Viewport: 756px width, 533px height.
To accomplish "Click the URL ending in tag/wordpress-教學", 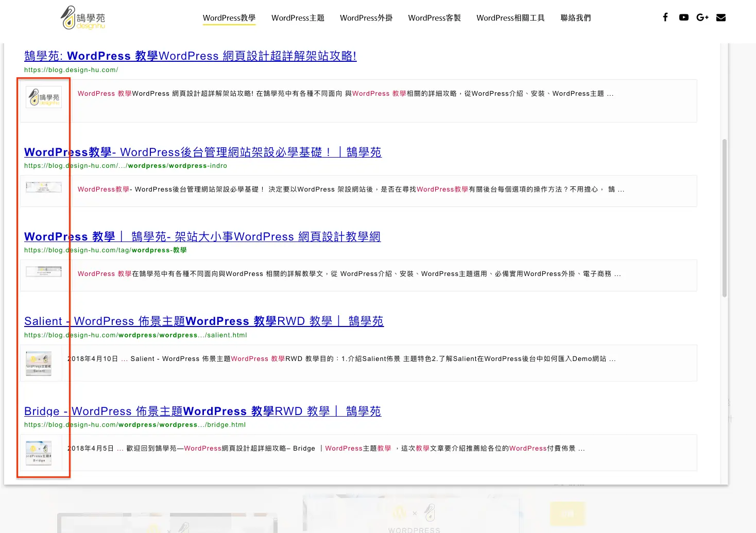I will point(106,250).
